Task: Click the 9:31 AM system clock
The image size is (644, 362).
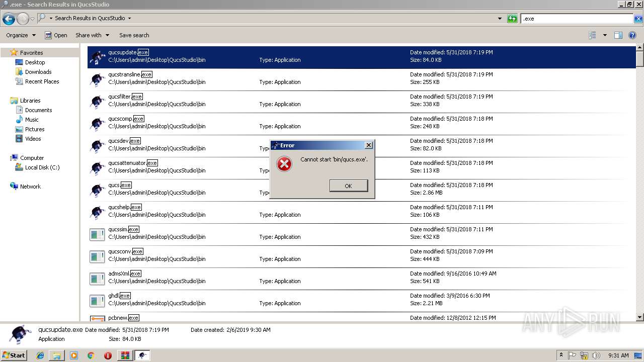Action: coord(618,355)
